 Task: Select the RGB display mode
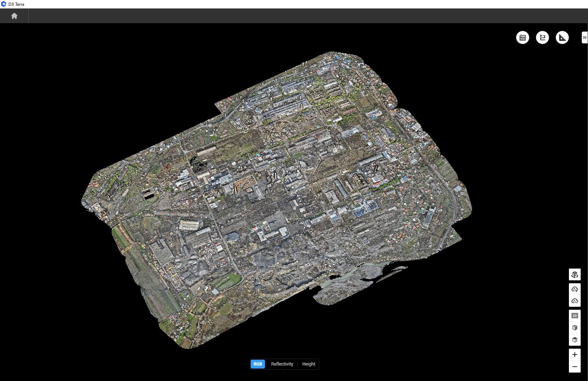click(x=258, y=364)
